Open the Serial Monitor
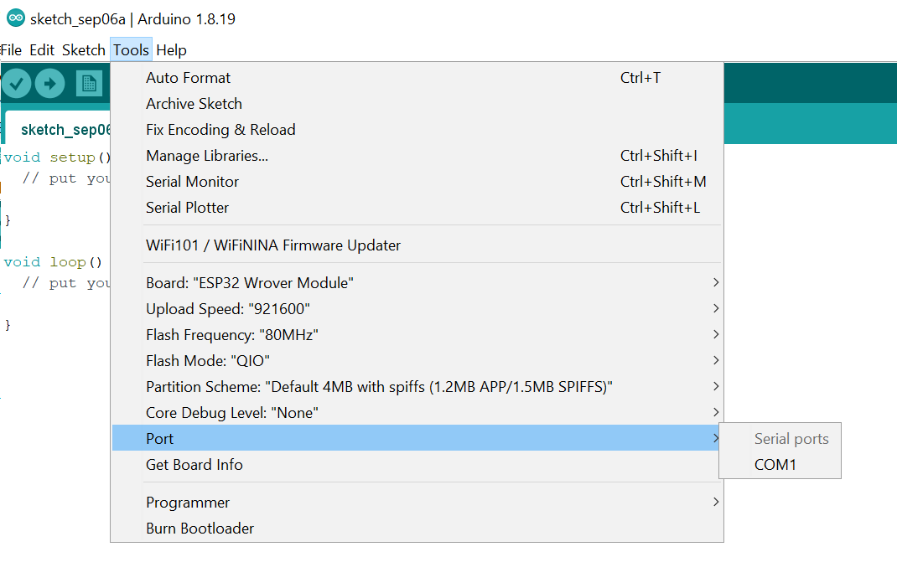897x588 pixels. [x=192, y=181]
